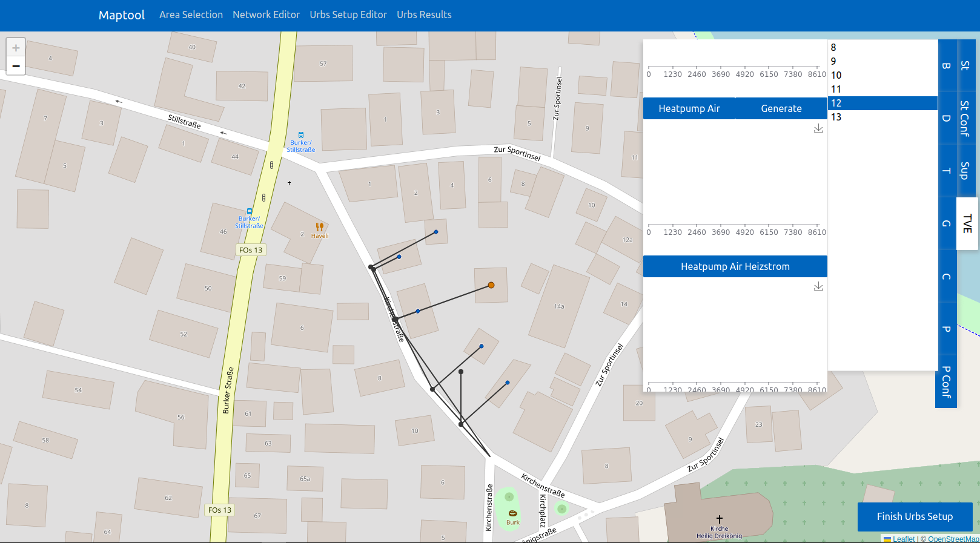The image size is (980, 543).
Task: Select list item 10
Action: [x=882, y=75]
